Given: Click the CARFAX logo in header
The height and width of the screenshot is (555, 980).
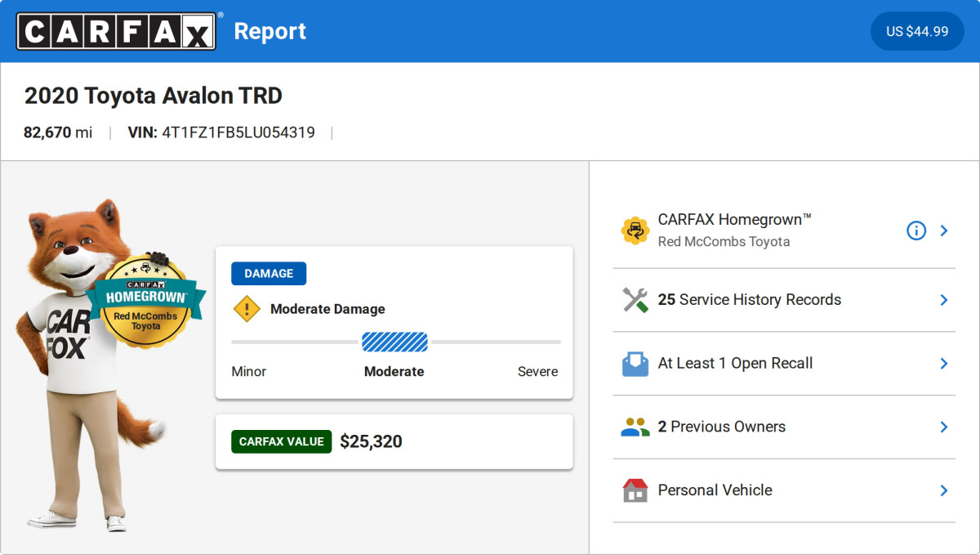Looking at the screenshot, I should coord(116,31).
